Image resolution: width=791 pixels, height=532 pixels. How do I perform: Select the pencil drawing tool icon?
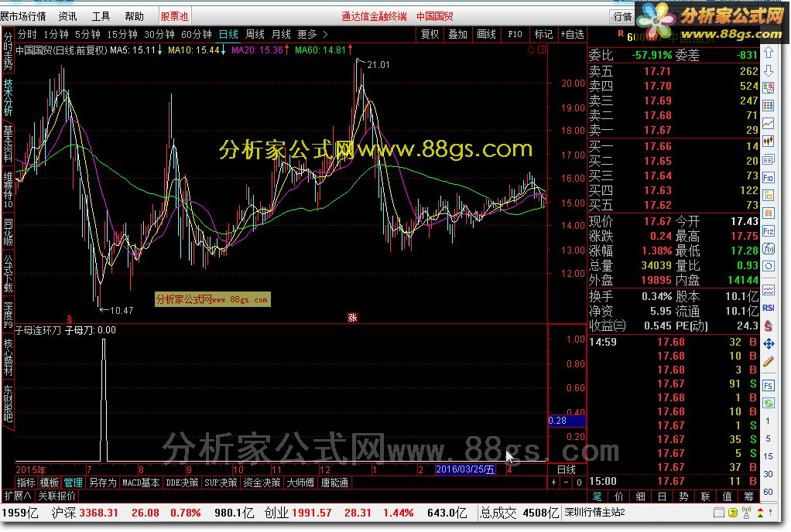(x=769, y=361)
